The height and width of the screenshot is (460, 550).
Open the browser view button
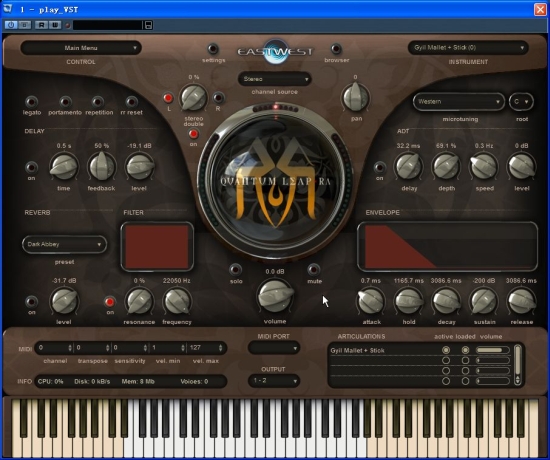coord(336,49)
